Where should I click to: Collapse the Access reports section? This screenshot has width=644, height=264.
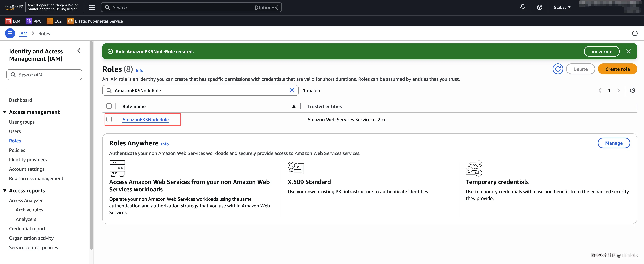coord(5,190)
